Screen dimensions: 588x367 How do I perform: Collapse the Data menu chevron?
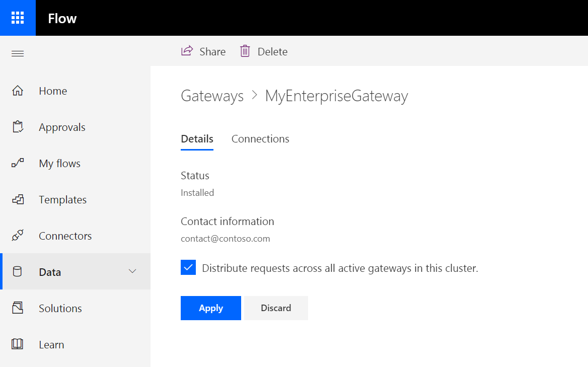tap(132, 271)
